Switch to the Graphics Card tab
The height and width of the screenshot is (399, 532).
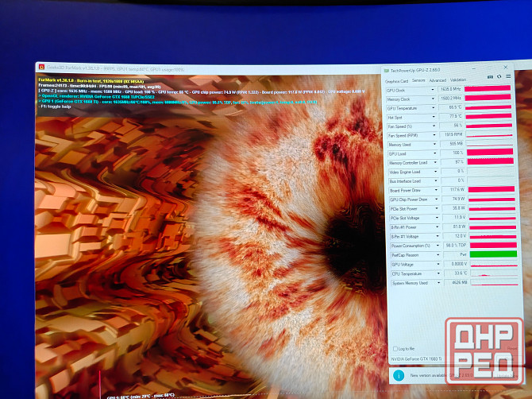tap(396, 80)
